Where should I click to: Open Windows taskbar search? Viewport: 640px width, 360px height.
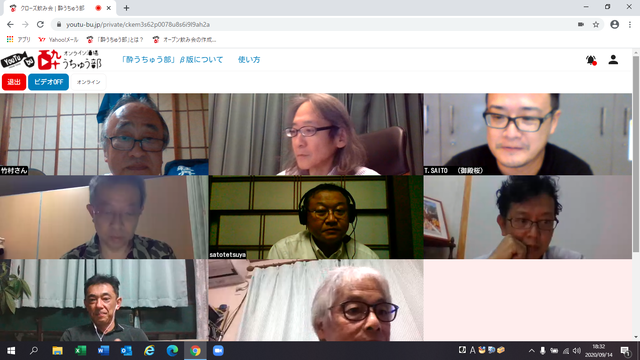pyautogui.click(x=34, y=351)
